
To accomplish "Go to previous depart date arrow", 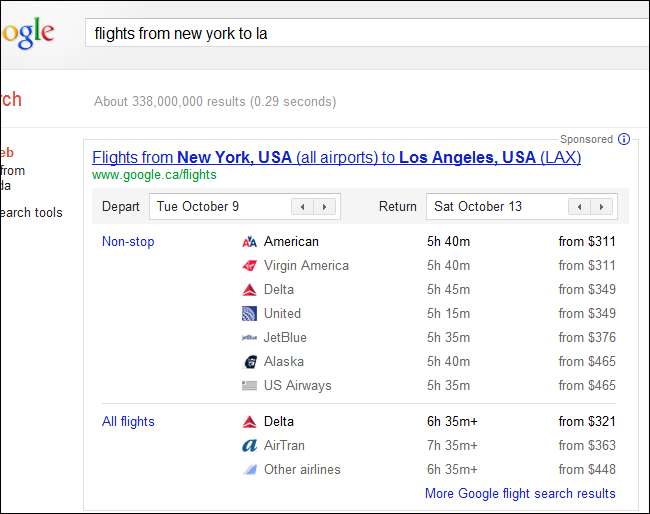I will click(x=302, y=207).
